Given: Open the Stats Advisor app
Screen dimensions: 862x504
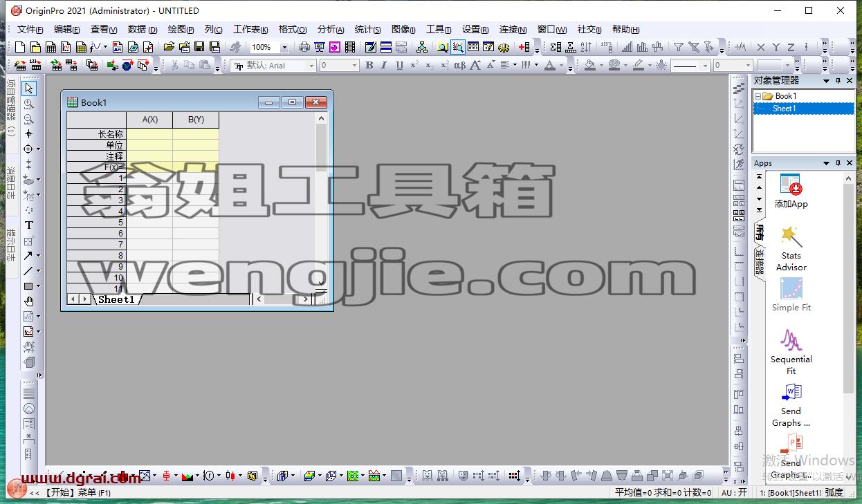Looking at the screenshot, I should [791, 248].
